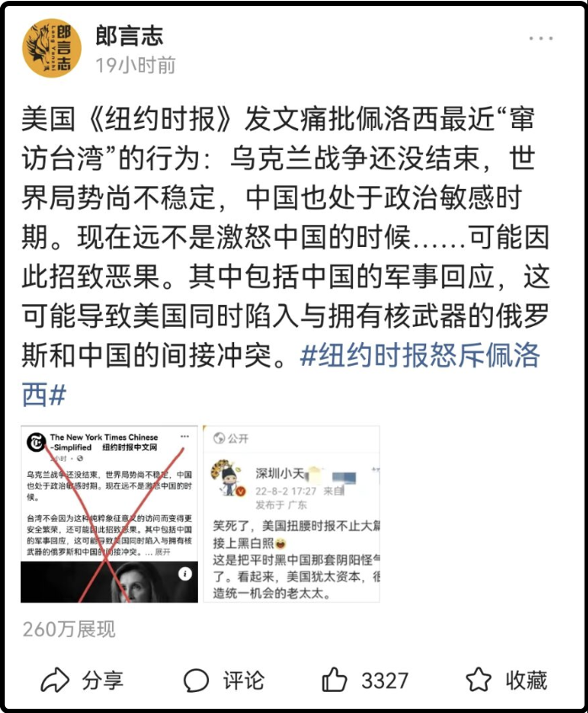Open the 郎言志 profile avatar

point(51,48)
